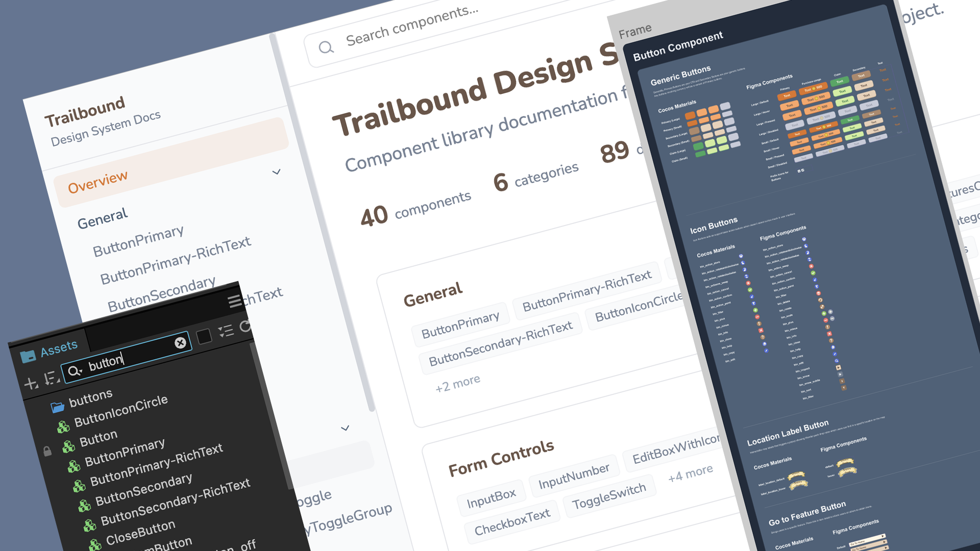Click the filter list icon in Assets header
The width and height of the screenshot is (980, 551).
coord(226,331)
